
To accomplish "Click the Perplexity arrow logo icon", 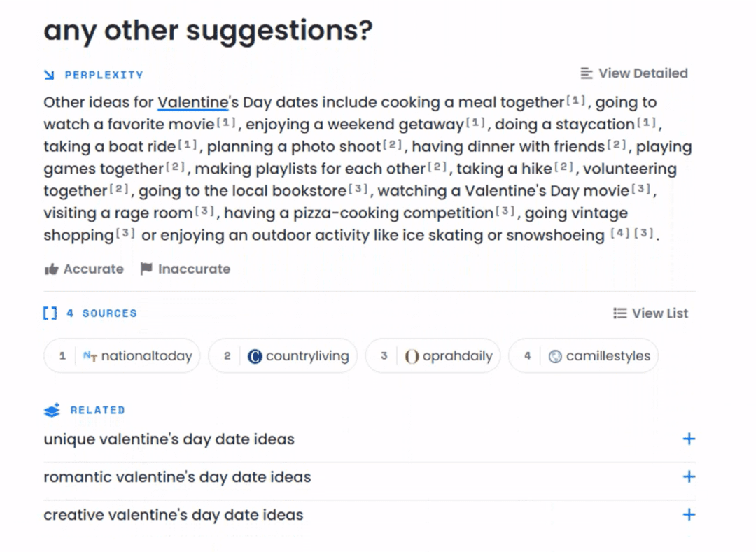I will coord(49,75).
